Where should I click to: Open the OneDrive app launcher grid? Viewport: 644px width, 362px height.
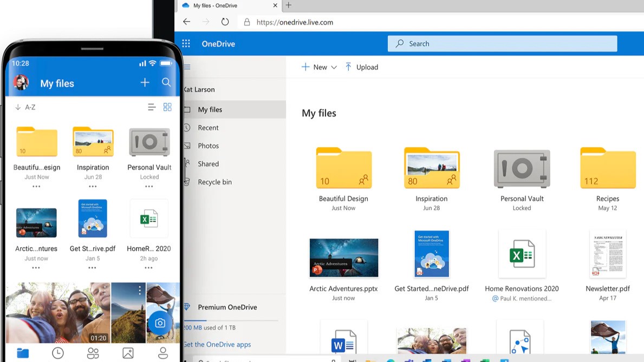186,44
